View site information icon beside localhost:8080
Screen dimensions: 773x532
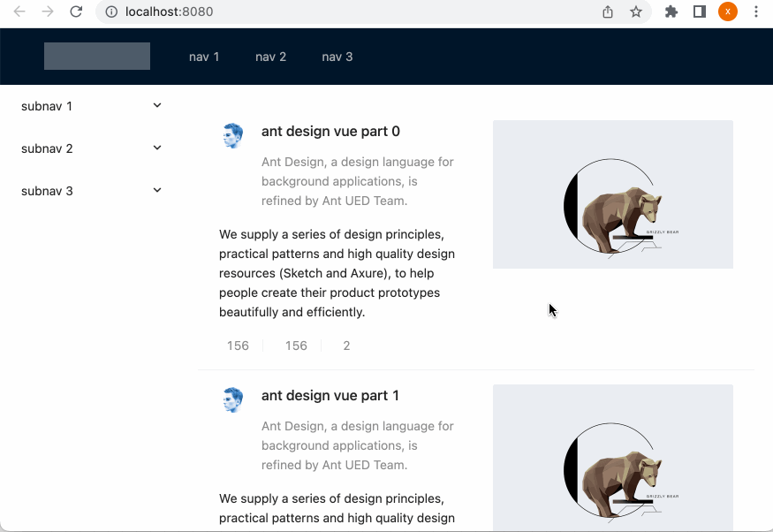(111, 11)
